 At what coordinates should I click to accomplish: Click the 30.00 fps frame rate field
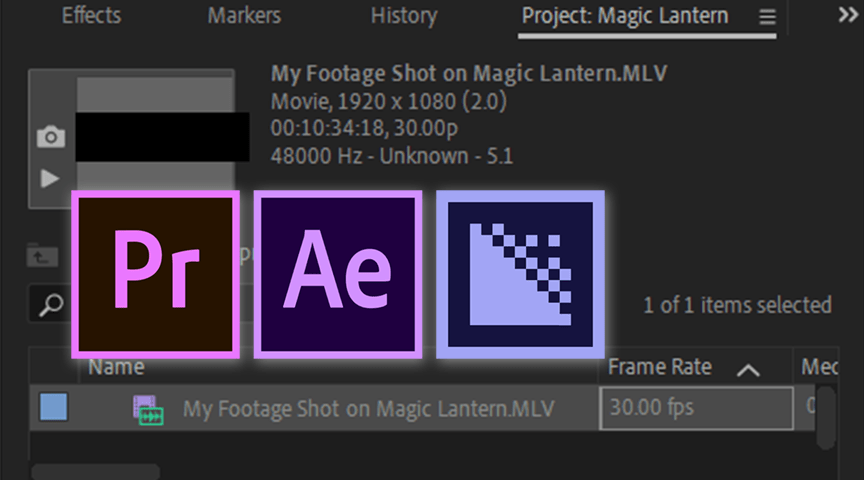pyautogui.click(x=696, y=408)
